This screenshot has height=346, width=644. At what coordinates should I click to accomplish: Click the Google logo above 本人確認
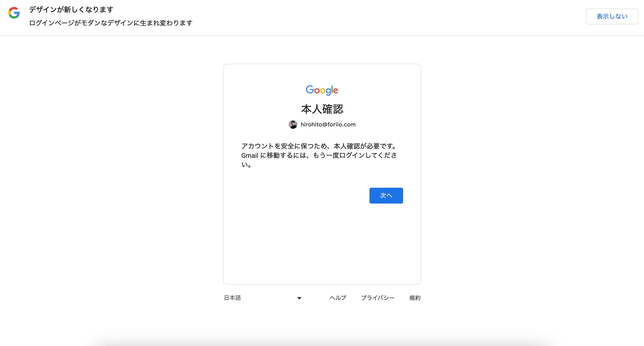pos(322,90)
